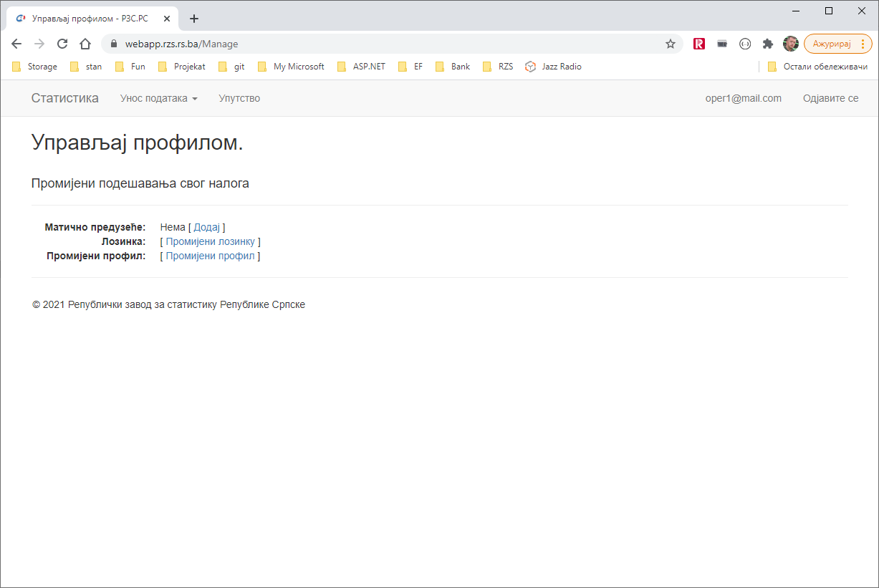The image size is (879, 588).
Task: Open the Ажурирај Chrome update menu
Action: pyautogui.click(x=838, y=44)
